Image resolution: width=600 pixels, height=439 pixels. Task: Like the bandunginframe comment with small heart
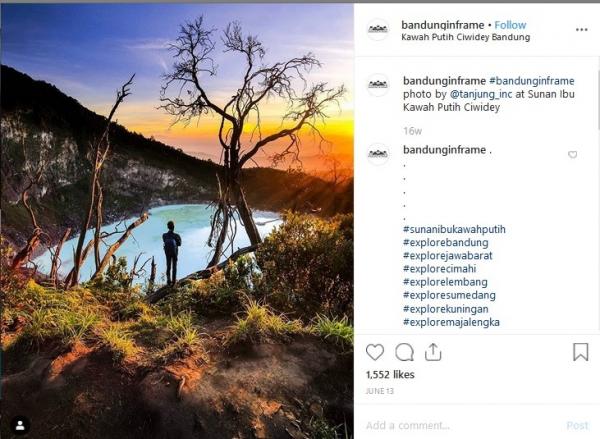[572, 155]
